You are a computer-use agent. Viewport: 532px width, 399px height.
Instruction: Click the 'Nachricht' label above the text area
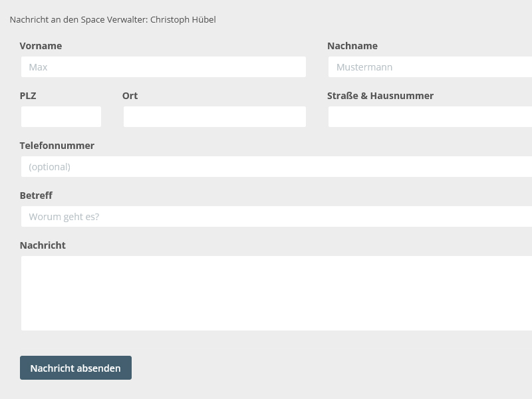[x=43, y=245]
